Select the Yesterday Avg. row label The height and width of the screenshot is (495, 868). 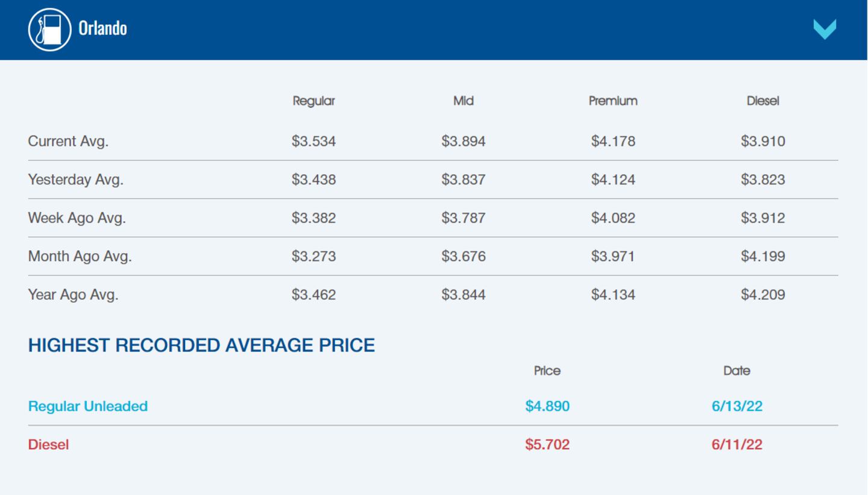pyautogui.click(x=75, y=180)
